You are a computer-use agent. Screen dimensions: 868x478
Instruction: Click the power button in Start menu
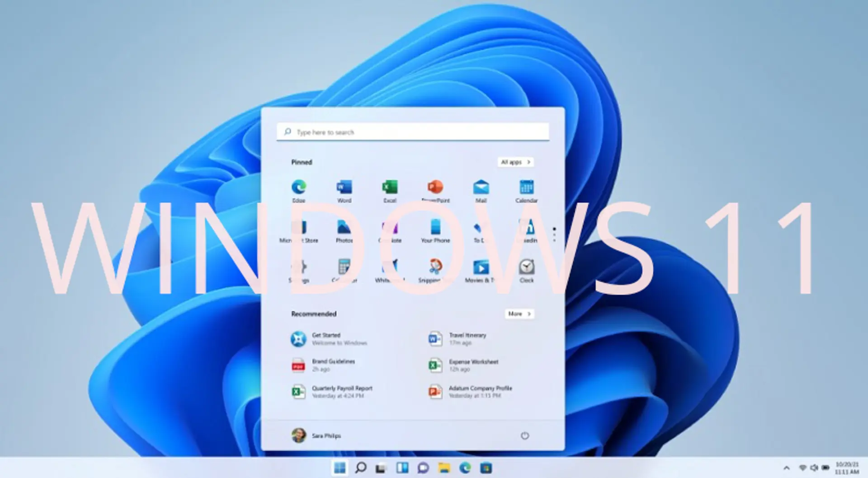(x=524, y=436)
